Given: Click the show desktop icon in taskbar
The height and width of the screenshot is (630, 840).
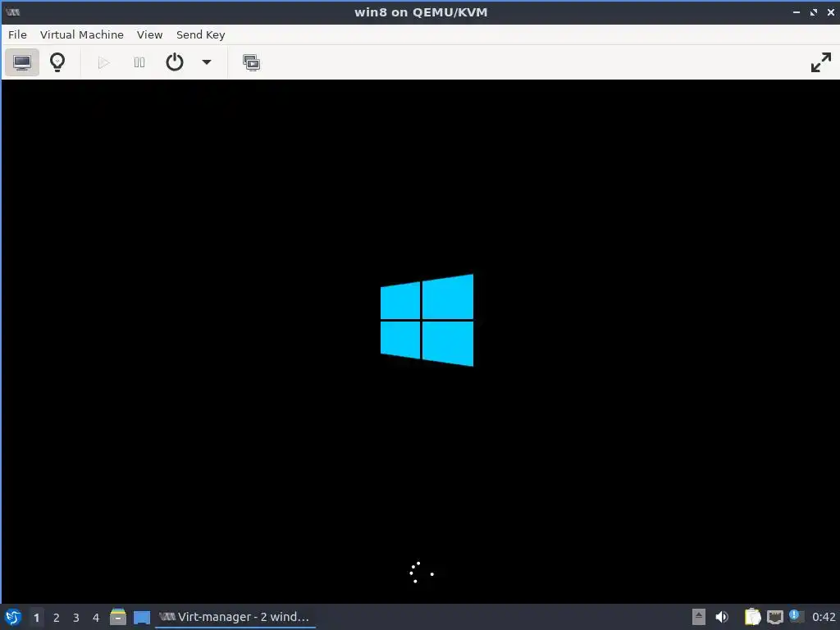Looking at the screenshot, I should [x=142, y=617].
